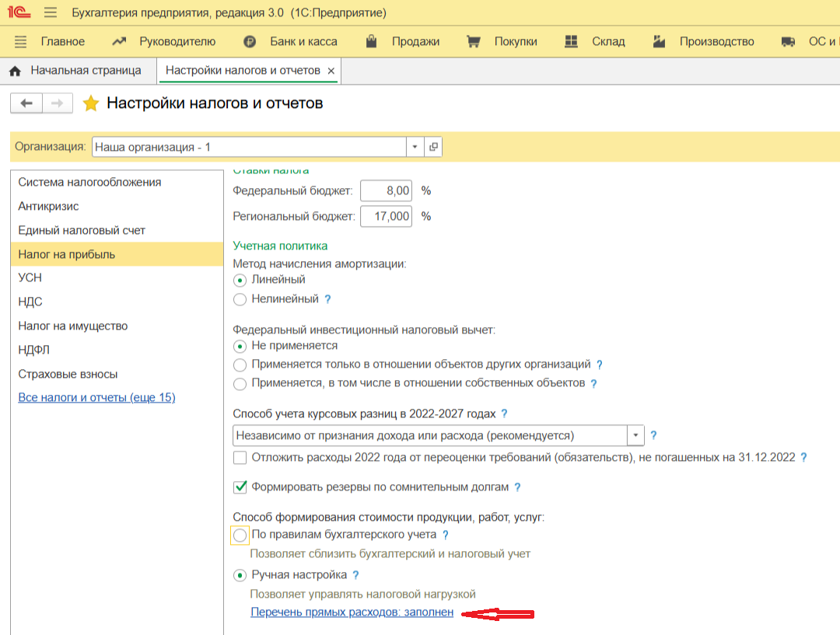Select the Нелинейный depreciation method
Viewport: 840px width, 635px height.
(x=240, y=299)
